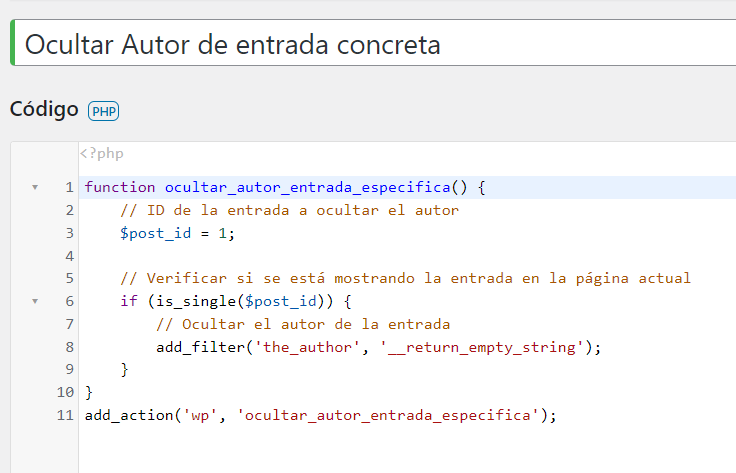Click comment '// Ocultar el autor de la entrada'
The height and width of the screenshot is (473, 736).
pyautogui.click(x=303, y=324)
